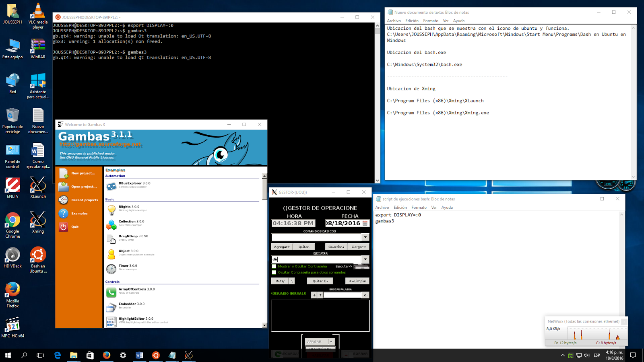This screenshot has height=362, width=644.
Task: Open Ver menu in script de ejecuciones Notepad
Action: (x=434, y=208)
